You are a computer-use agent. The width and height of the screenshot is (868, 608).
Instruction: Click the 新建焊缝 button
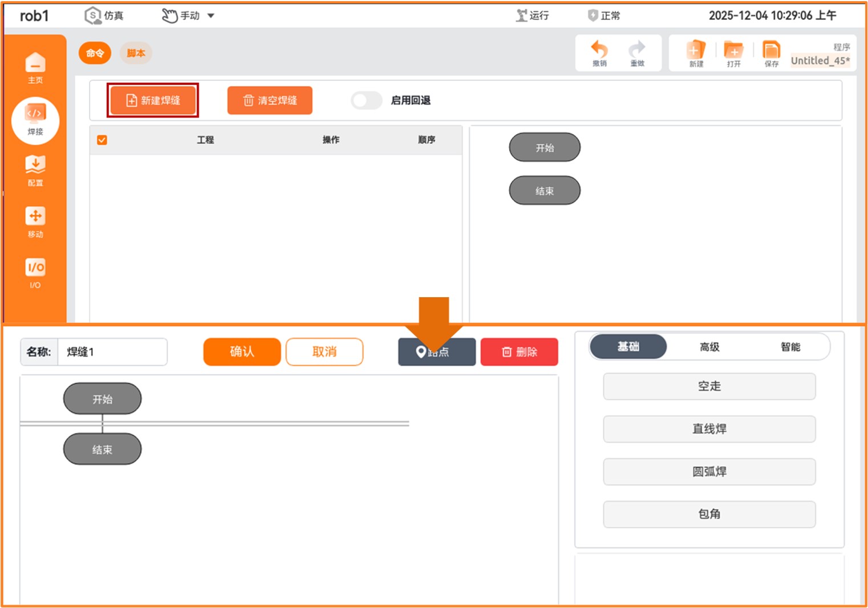153,100
